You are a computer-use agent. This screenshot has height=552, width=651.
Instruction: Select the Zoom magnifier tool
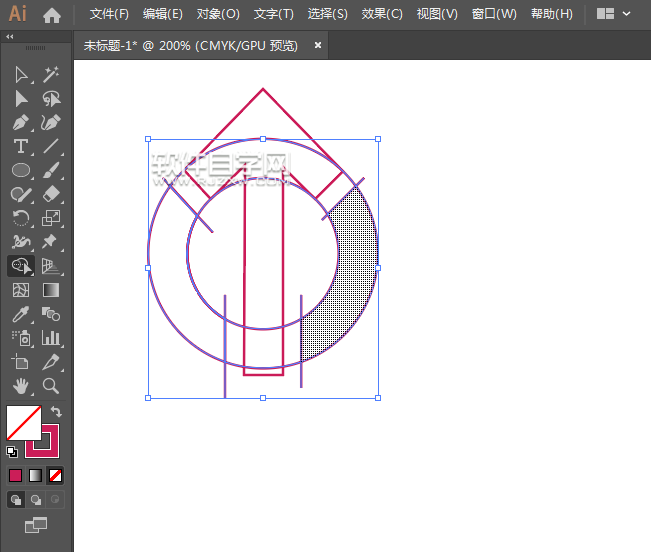tap(51, 386)
